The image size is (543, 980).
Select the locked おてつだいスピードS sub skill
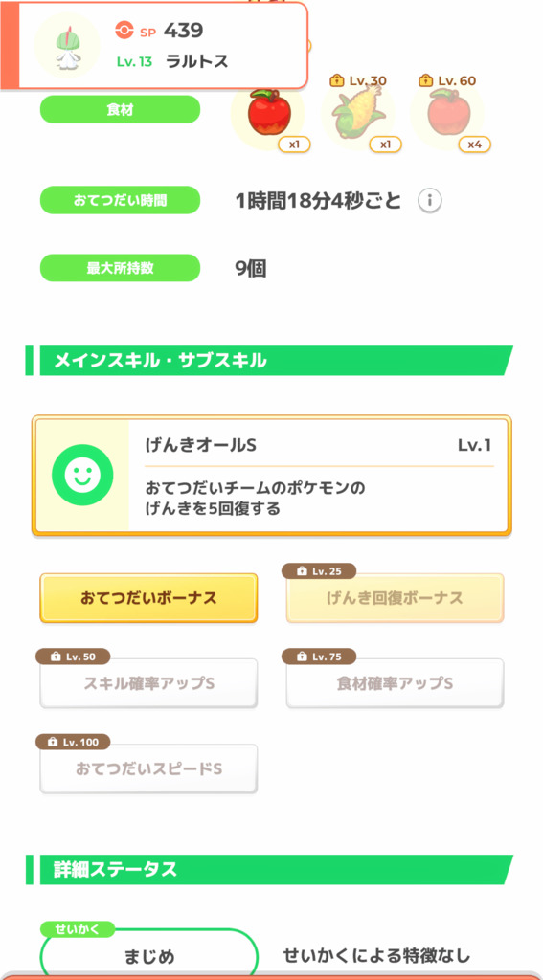(148, 768)
